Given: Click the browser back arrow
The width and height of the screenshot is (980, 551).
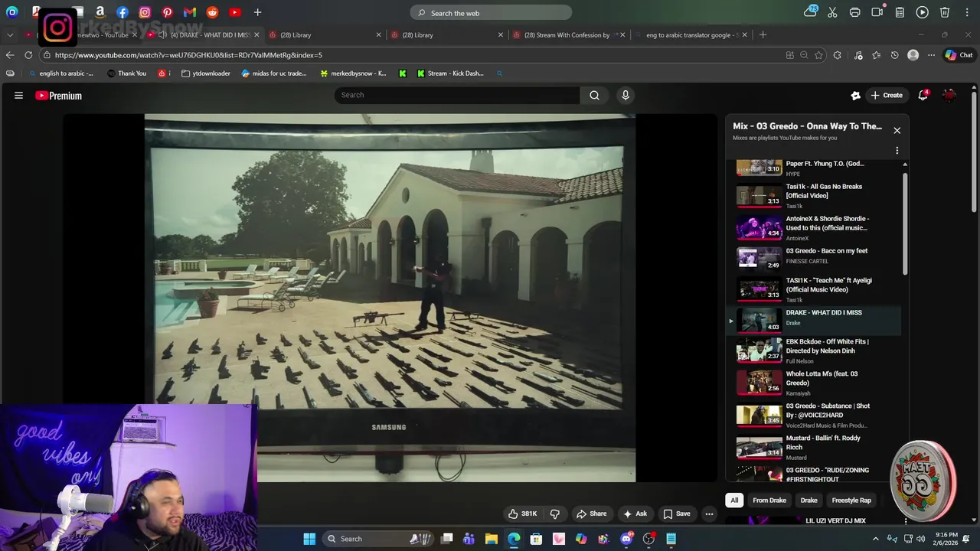Looking at the screenshot, I should (10, 55).
